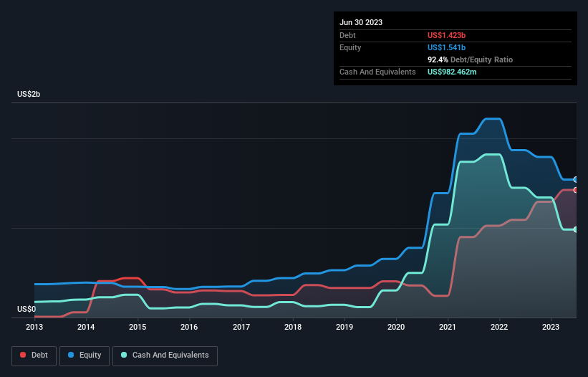Click Cash And Equivalents label in tooltip

(x=377, y=72)
